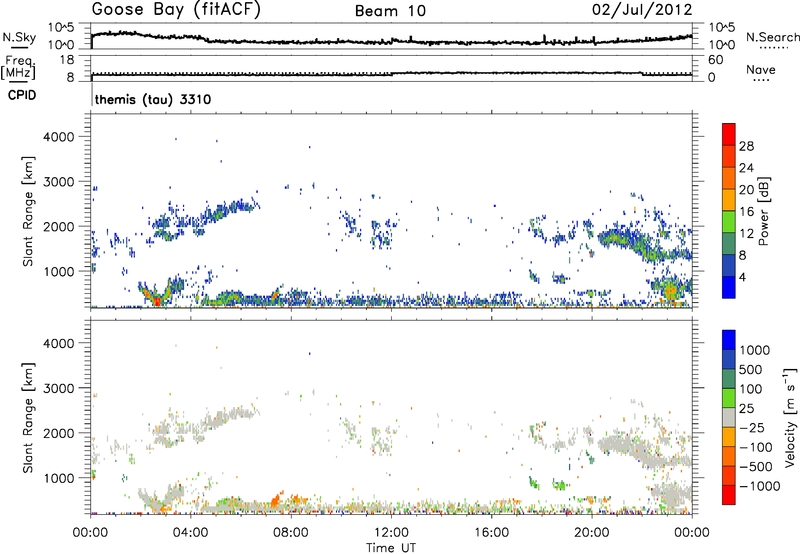
Task: Click the frequency trace line in the second panel
Action: pyautogui.click(x=391, y=74)
